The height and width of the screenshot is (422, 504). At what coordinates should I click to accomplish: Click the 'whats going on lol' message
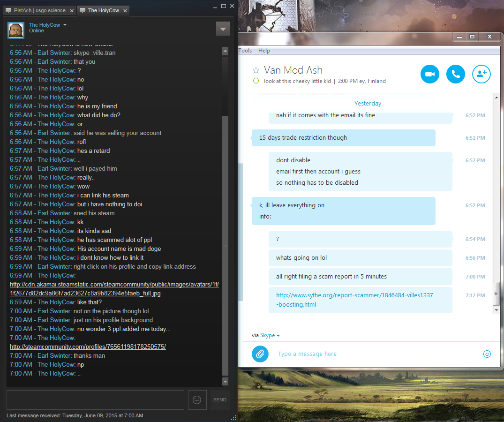point(361,258)
